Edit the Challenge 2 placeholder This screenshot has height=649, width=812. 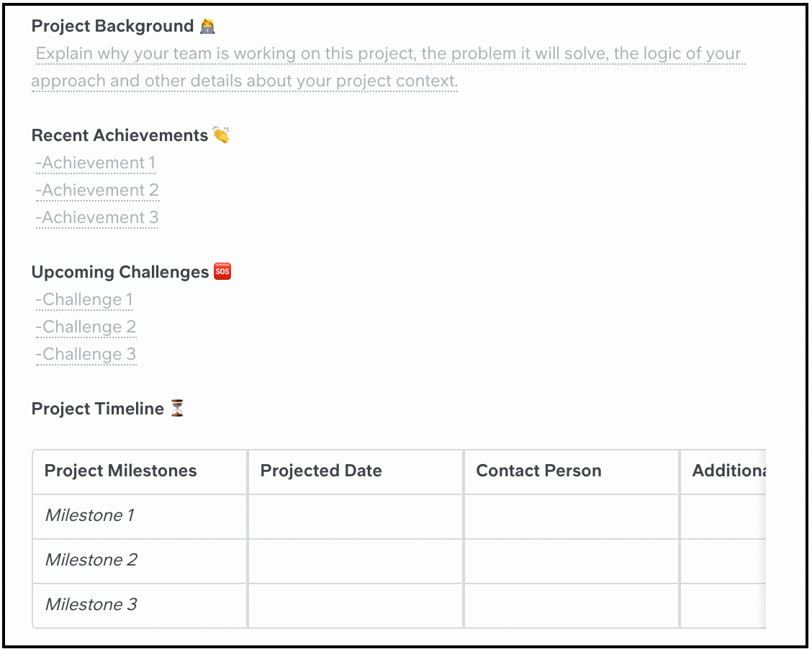pyautogui.click(x=86, y=327)
